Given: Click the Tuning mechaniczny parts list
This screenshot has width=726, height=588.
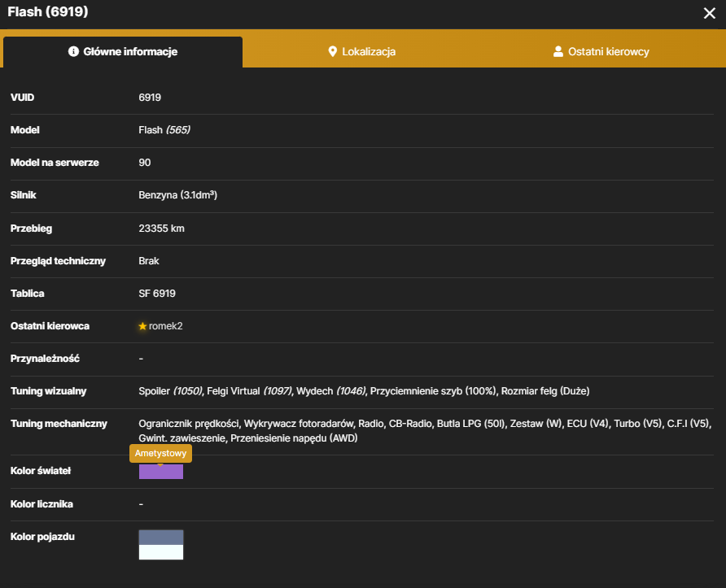Looking at the screenshot, I should pos(425,431).
